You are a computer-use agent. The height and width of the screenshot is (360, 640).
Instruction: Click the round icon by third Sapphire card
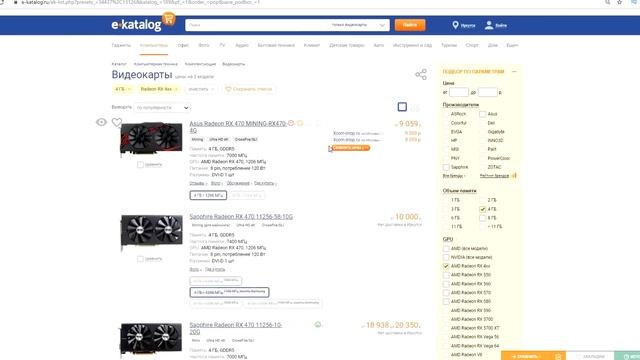[x=318, y=324]
